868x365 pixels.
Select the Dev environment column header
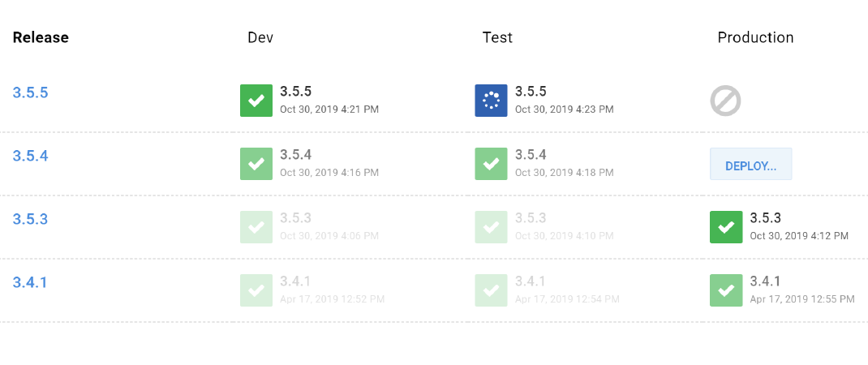pos(260,37)
